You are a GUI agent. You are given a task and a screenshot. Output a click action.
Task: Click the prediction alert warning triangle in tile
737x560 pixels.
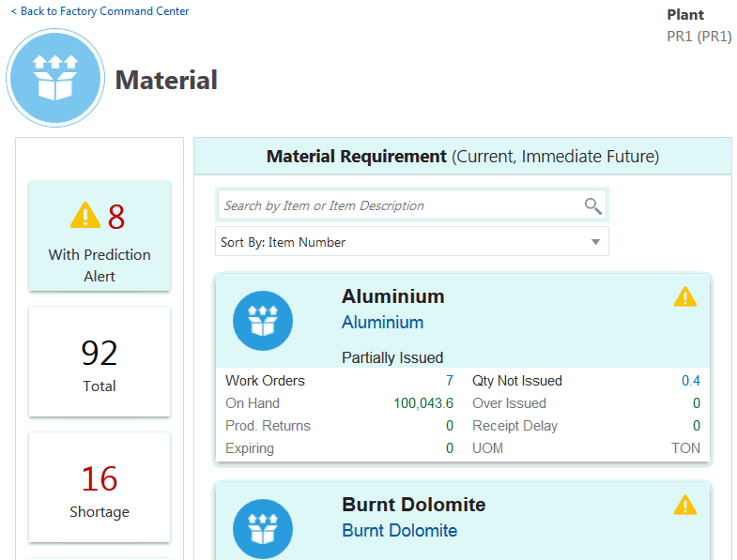click(x=85, y=215)
